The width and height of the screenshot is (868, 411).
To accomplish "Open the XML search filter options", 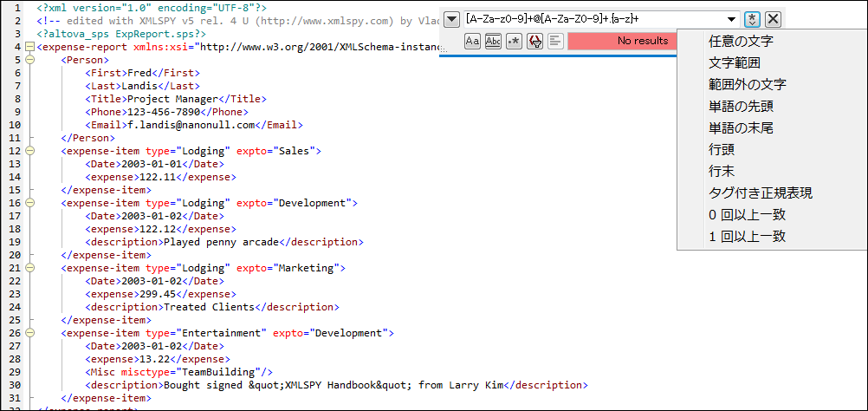I will [534, 41].
